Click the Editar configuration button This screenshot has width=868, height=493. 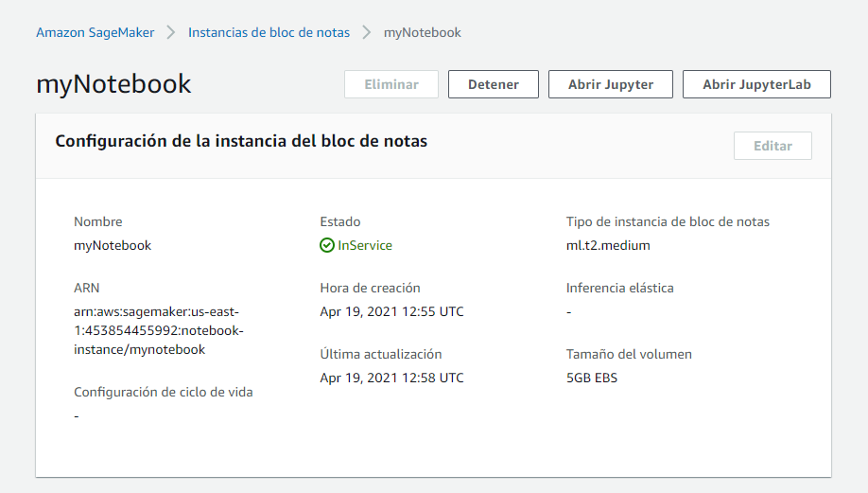point(773,146)
